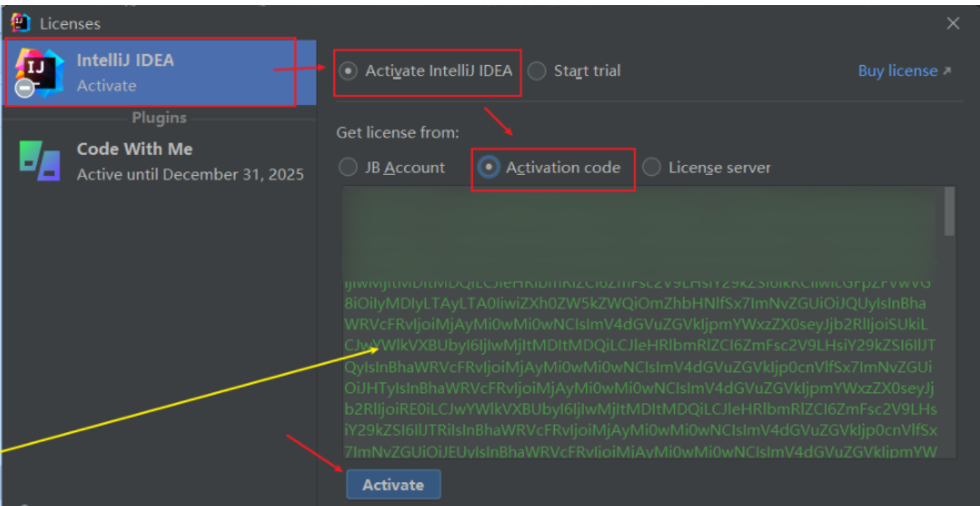This screenshot has height=506, width=980.
Task: Open the Buy license link
Action: pos(905,71)
